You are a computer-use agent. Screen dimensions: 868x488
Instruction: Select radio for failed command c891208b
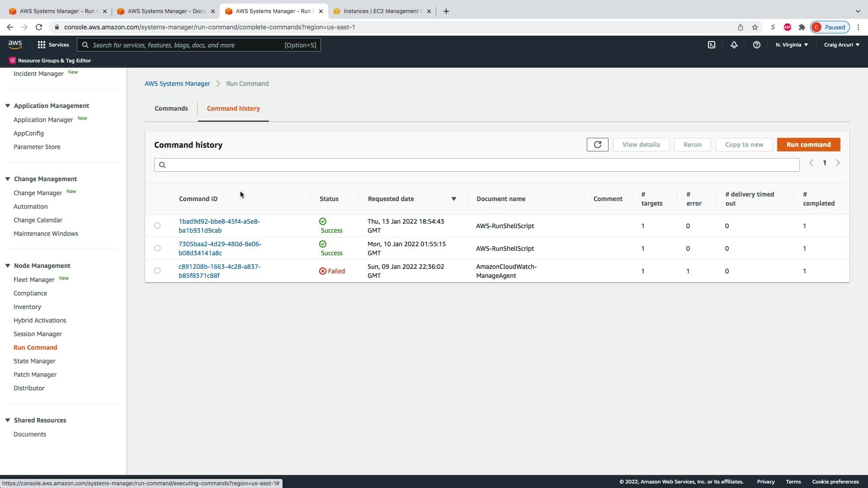[157, 271]
